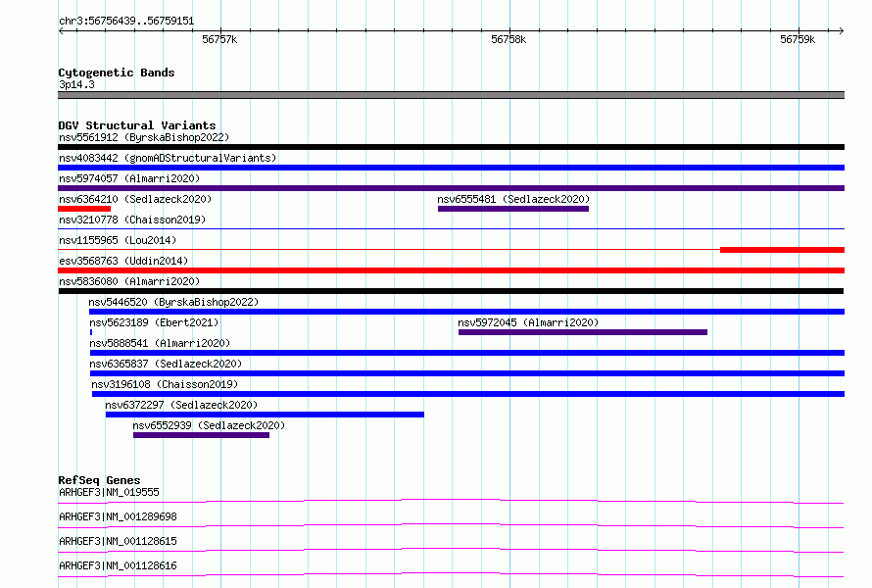Click the blue bar under nsv6365837
872x588 pixels.
[x=467, y=373]
